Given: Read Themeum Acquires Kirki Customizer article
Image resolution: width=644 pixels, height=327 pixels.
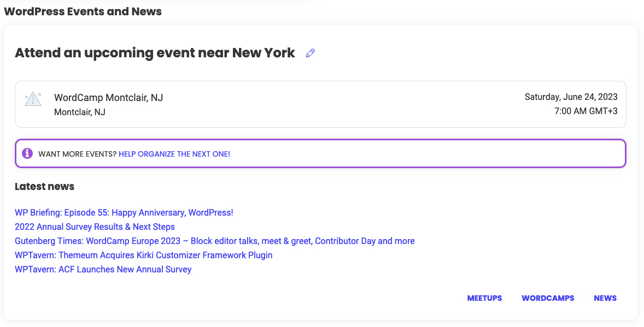Looking at the screenshot, I should [144, 255].
